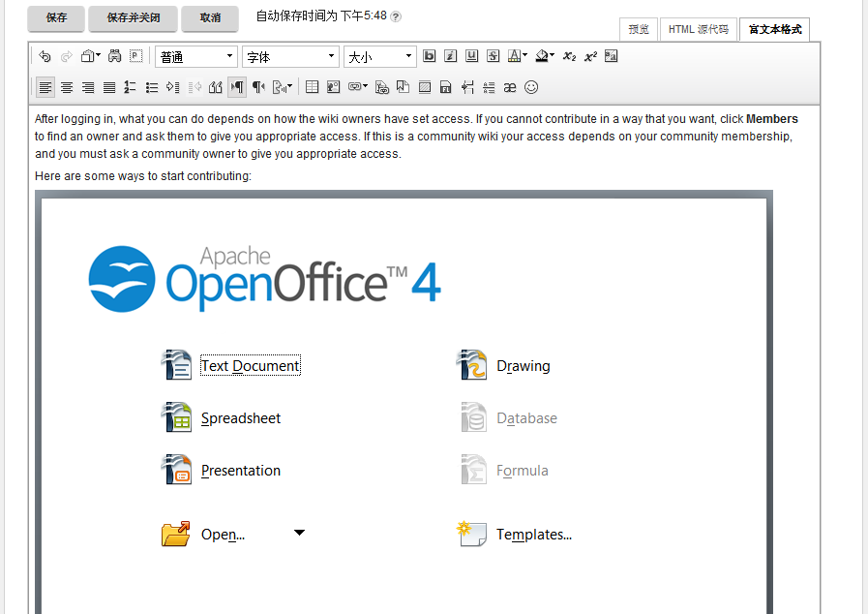Click the auto-save help question mark
Image resolution: width=868 pixels, height=614 pixels.
pyautogui.click(x=396, y=16)
